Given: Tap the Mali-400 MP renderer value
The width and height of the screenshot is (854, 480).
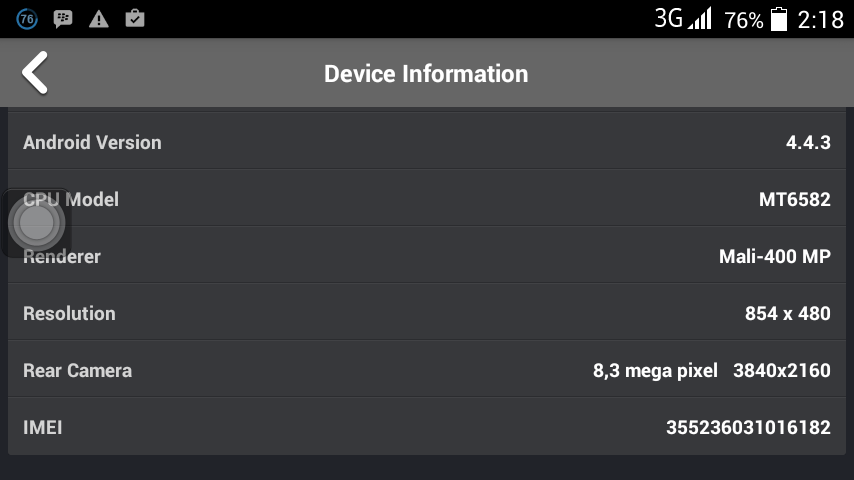Looking at the screenshot, I should pos(774,256).
